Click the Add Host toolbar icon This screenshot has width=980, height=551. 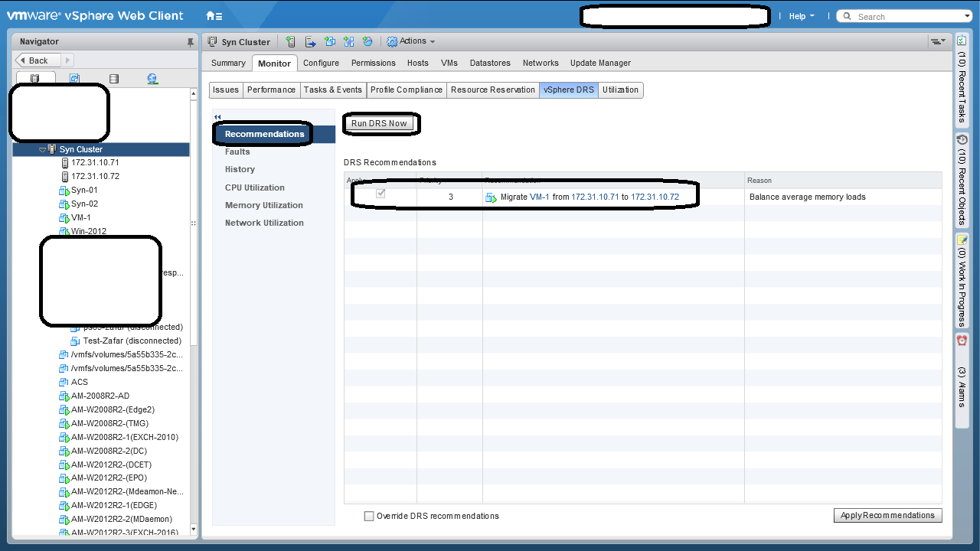pos(291,42)
